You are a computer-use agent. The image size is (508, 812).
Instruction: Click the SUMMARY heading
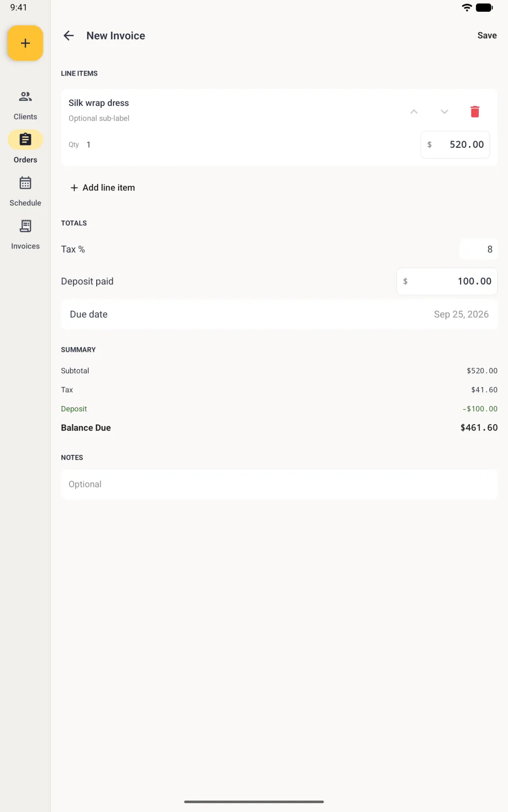[78, 350]
